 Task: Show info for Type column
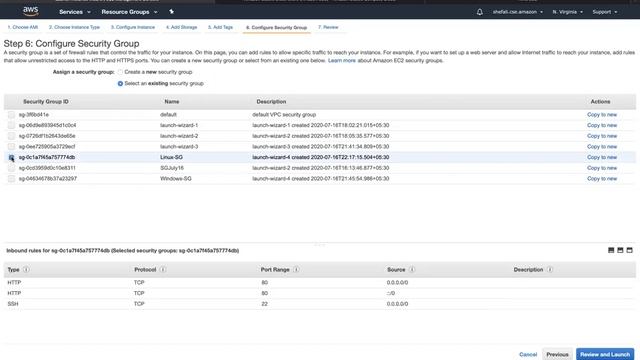(x=26, y=269)
